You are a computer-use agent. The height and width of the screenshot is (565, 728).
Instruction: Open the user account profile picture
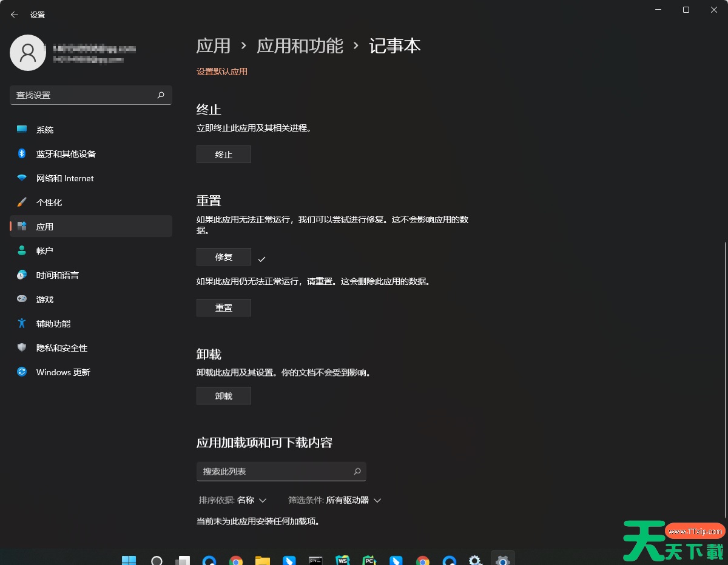[28, 53]
